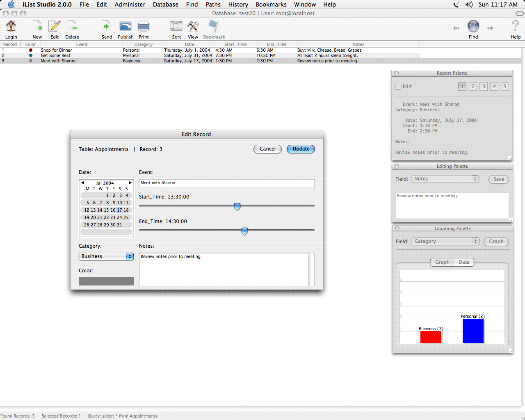The width and height of the screenshot is (525, 420).
Task: Click the blue Personal bar in the graph
Action: [473, 331]
